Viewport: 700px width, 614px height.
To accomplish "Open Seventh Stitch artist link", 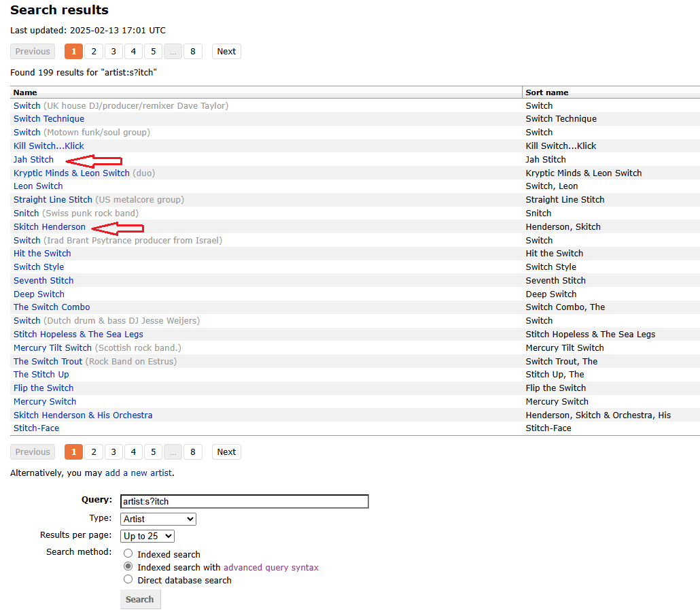I will (x=43, y=280).
